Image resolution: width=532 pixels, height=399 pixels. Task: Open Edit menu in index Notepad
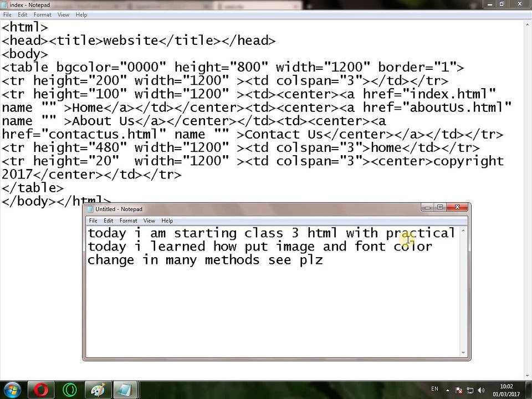pos(22,14)
